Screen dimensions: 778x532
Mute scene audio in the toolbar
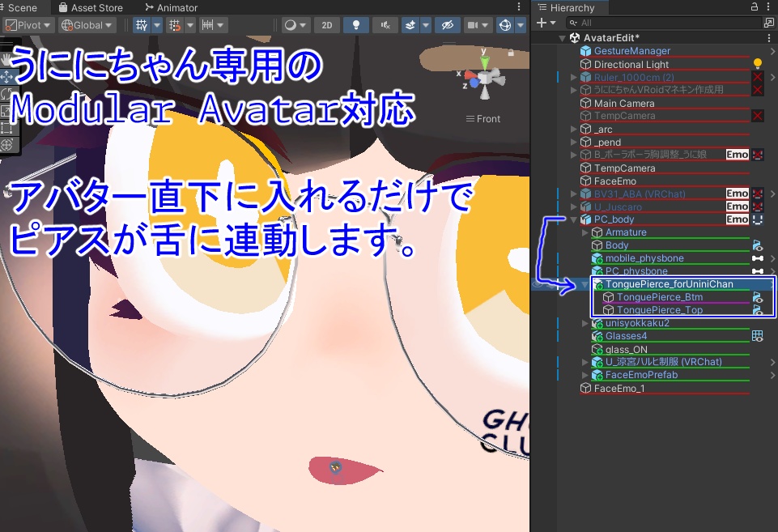point(386,25)
